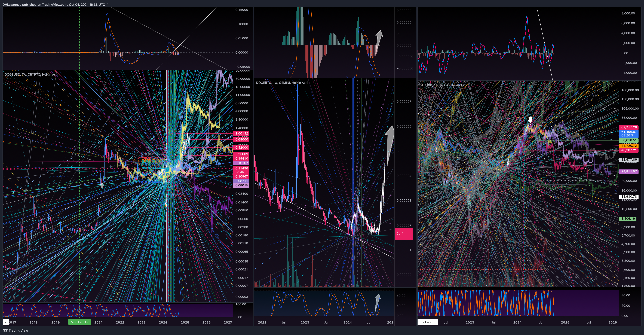The height and width of the screenshot is (335, 644).
Task: Click 0.000007 on the DOGEBTC price axis
Action: click(404, 102)
